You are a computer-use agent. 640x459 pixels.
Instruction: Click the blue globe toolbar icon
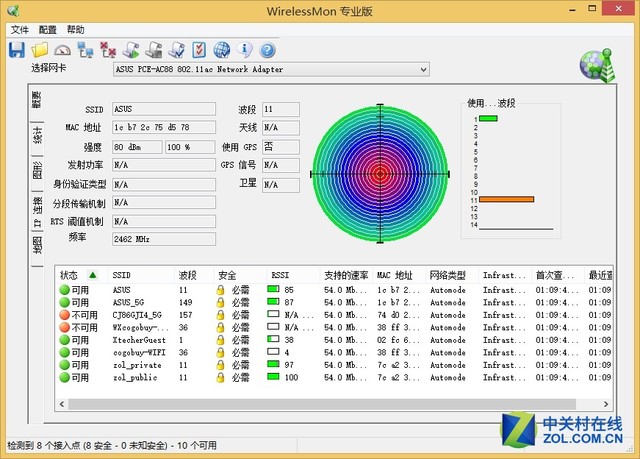pos(222,50)
